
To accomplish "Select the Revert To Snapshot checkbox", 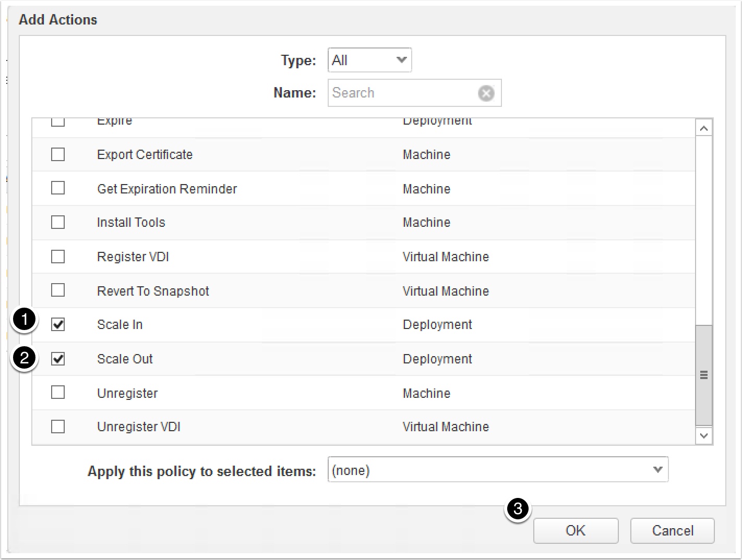I will coord(58,290).
